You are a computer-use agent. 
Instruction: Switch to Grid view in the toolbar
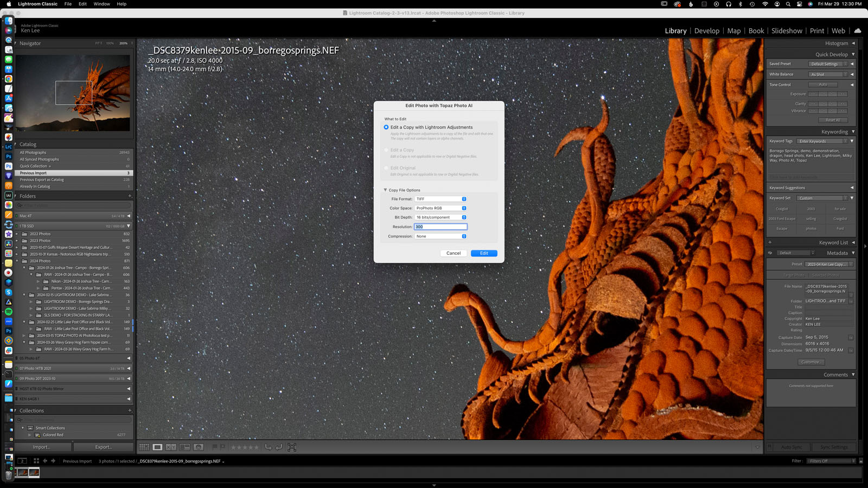coord(144,447)
